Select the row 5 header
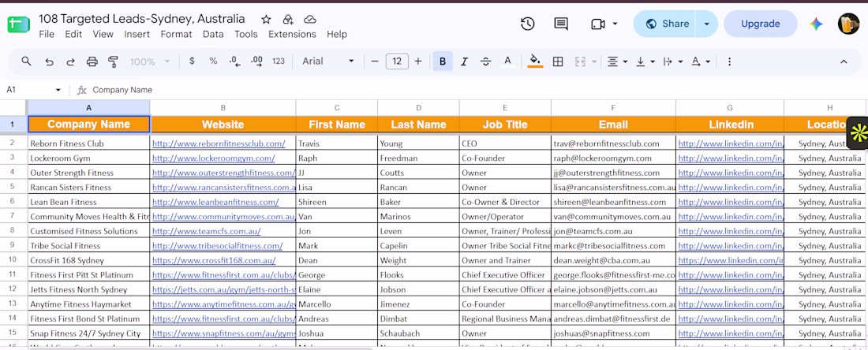This screenshot has width=868, height=350. pos(13,188)
